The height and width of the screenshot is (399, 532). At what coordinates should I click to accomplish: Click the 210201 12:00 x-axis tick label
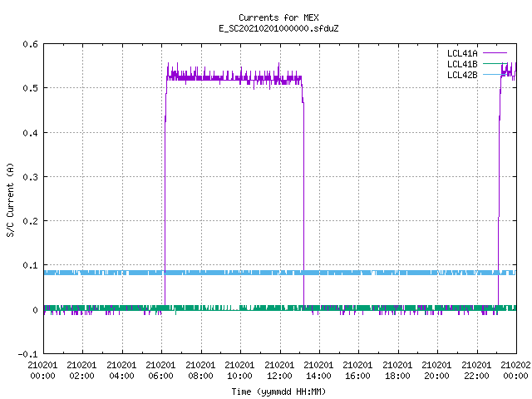(x=279, y=371)
